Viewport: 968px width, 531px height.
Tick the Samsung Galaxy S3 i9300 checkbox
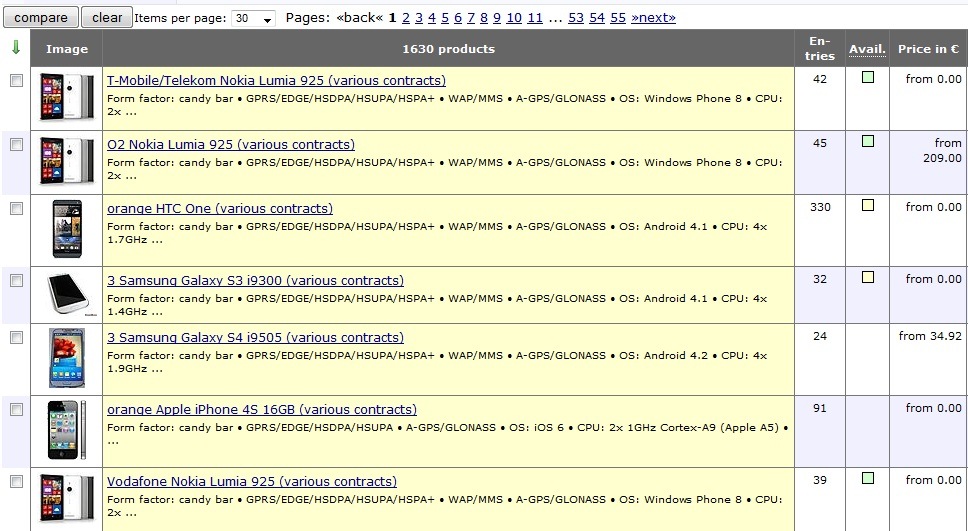point(17,280)
